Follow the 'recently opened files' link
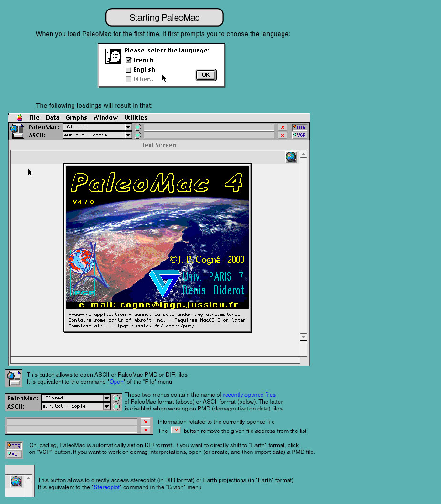 (x=249, y=395)
